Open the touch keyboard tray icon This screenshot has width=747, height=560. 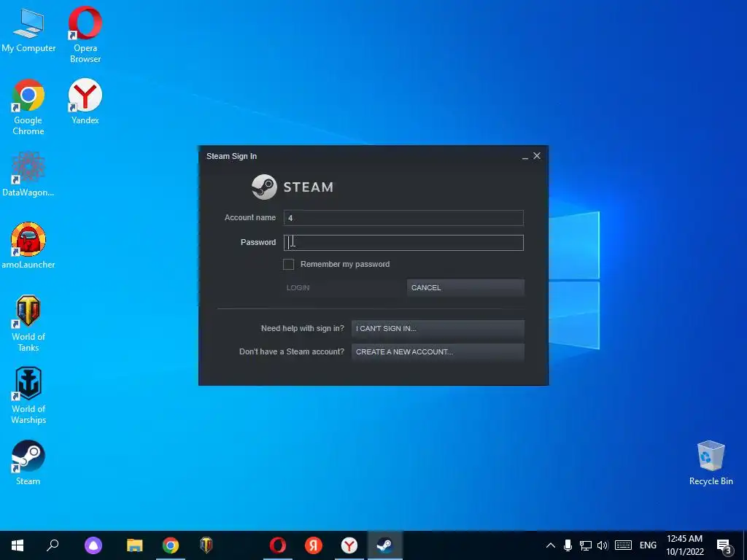point(623,545)
